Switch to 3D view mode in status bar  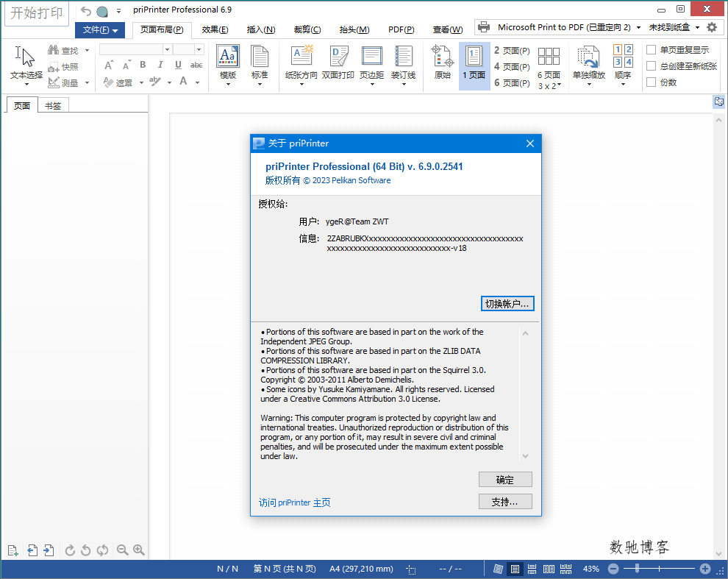[x=498, y=569]
